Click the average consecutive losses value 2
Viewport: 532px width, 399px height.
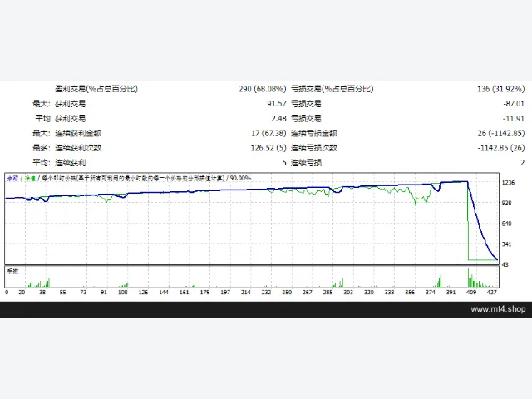tap(523, 163)
